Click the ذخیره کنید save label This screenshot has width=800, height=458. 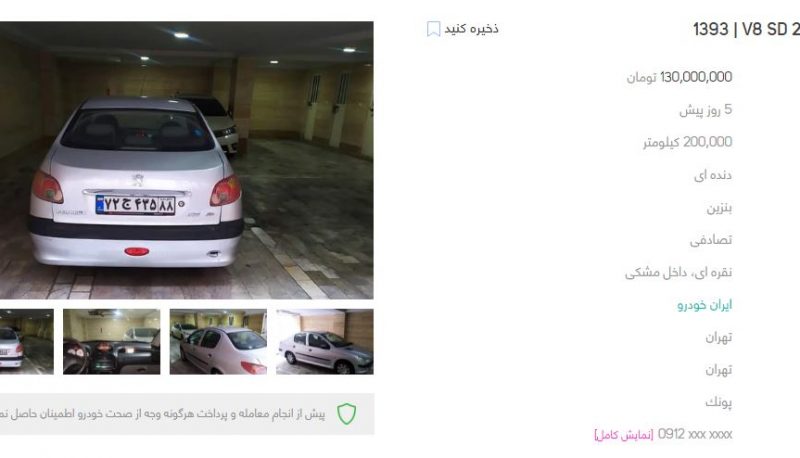(471, 29)
